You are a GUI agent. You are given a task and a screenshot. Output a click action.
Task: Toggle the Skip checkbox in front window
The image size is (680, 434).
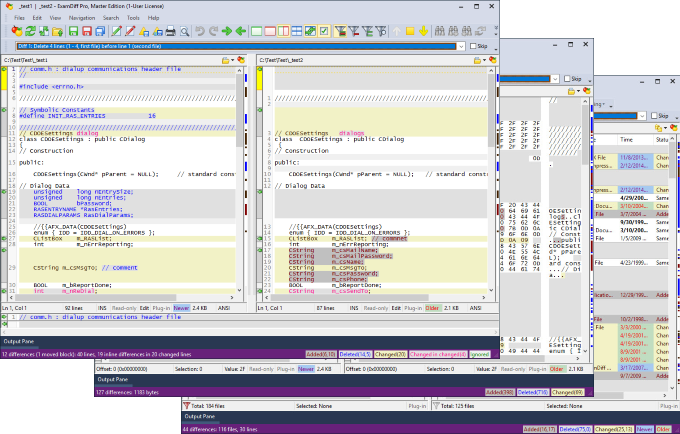(471, 46)
